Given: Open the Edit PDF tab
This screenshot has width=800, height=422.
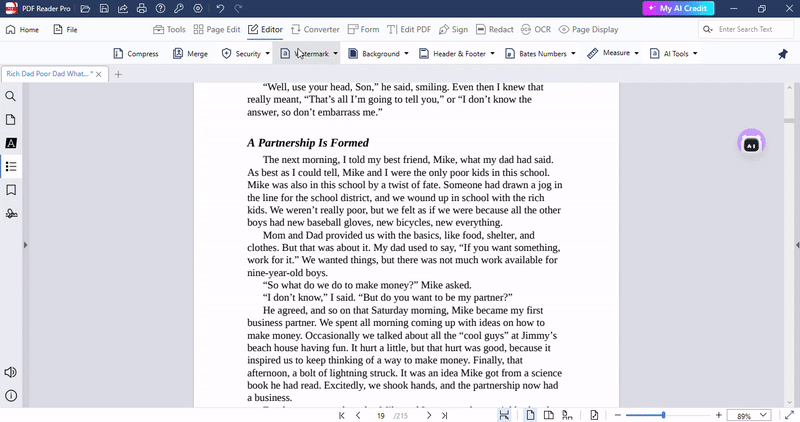Looking at the screenshot, I should (409, 30).
